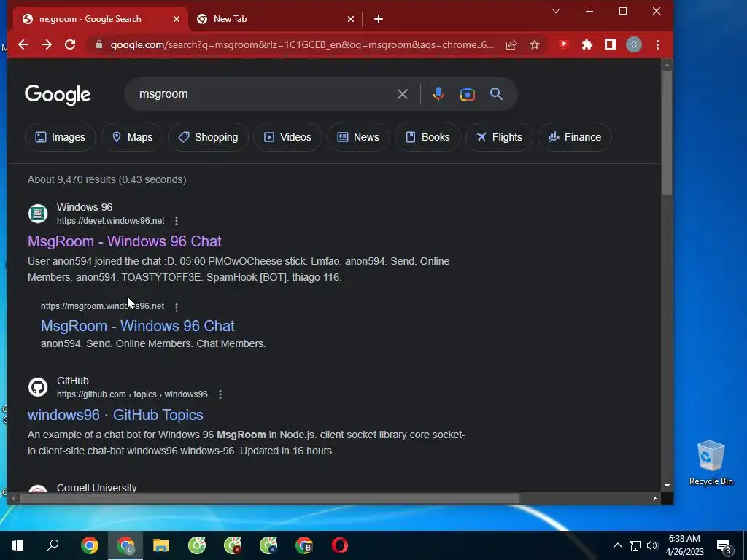Open the notification center icon

pyautogui.click(x=724, y=546)
